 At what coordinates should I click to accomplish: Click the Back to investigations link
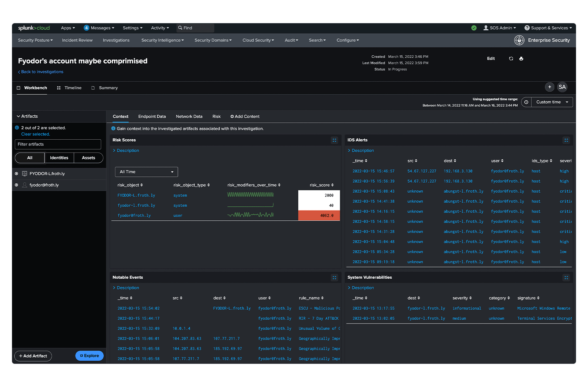tap(40, 72)
